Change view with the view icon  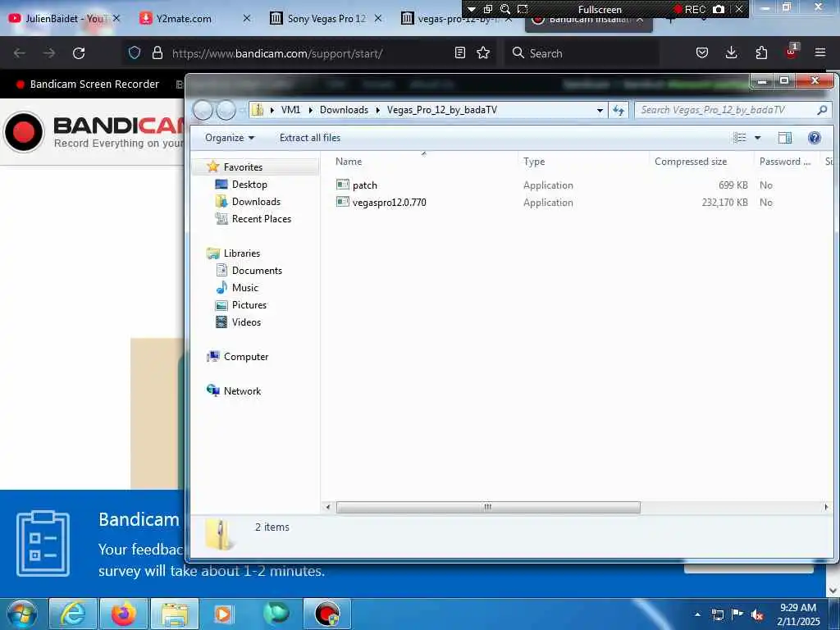(739, 138)
